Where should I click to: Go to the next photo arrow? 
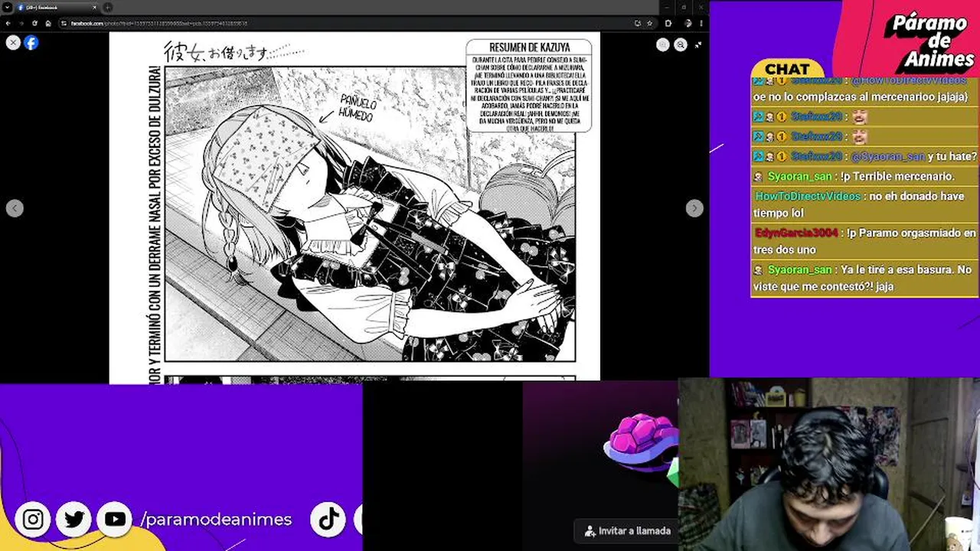click(x=694, y=208)
